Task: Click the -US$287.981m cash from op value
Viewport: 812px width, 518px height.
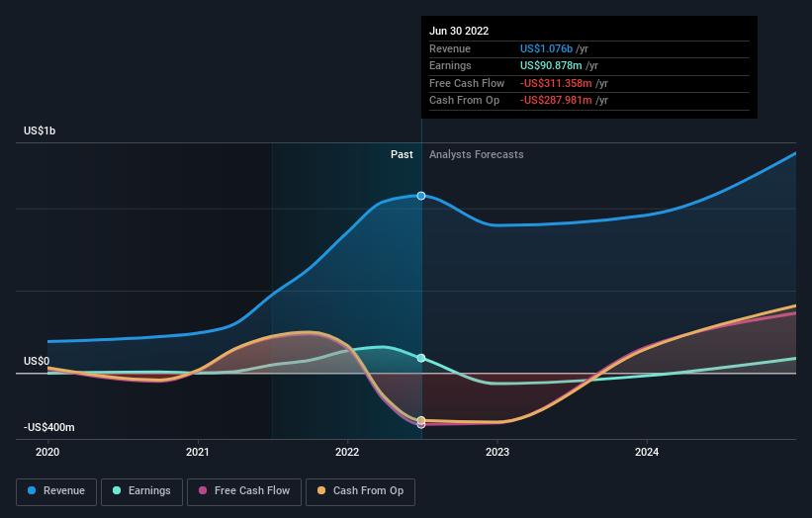Action: (556, 101)
